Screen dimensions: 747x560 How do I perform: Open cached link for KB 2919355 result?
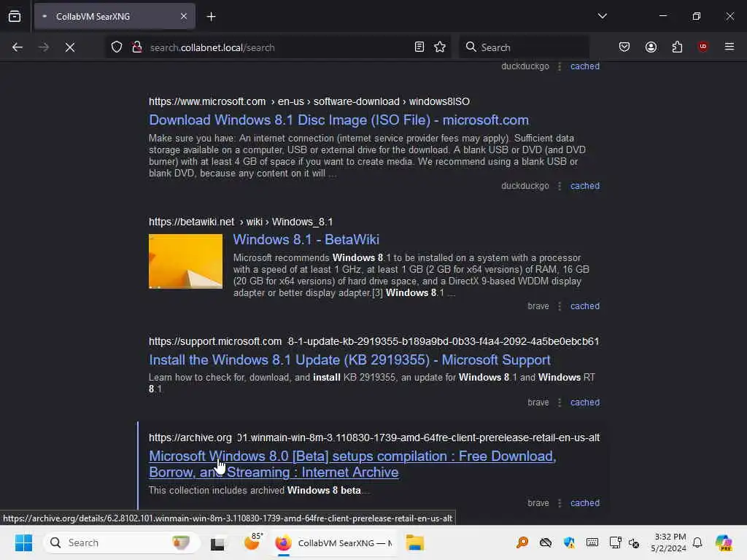click(x=584, y=402)
